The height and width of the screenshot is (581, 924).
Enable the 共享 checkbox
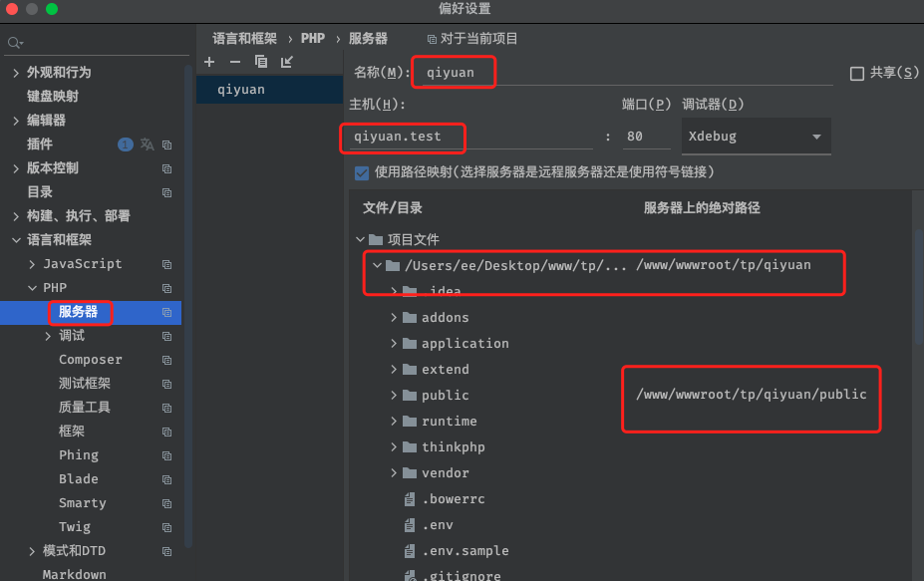857,73
